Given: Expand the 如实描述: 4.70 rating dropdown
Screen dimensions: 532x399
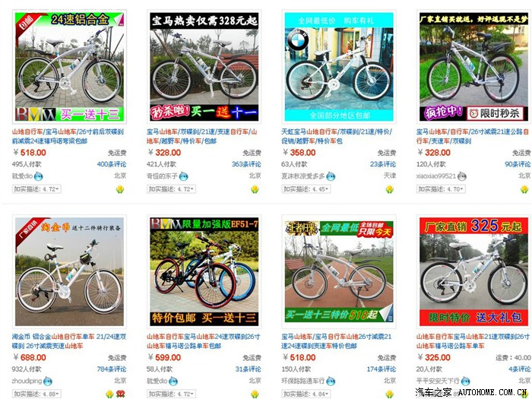Looking at the screenshot, I should click(441, 189).
